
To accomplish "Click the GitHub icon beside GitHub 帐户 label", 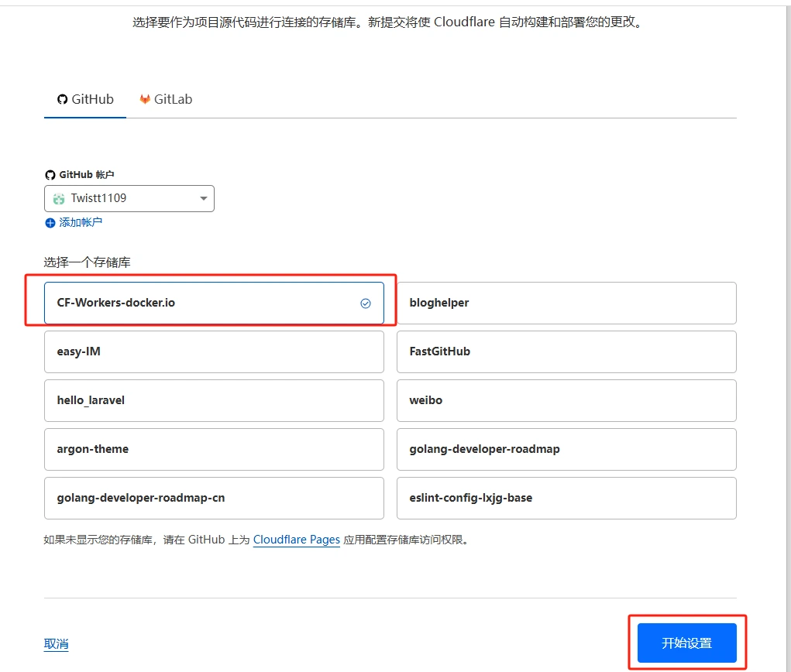I will pyautogui.click(x=50, y=175).
